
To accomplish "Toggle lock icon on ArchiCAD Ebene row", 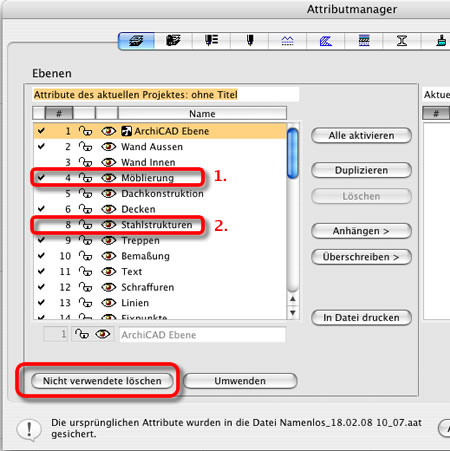I will 85,131.
